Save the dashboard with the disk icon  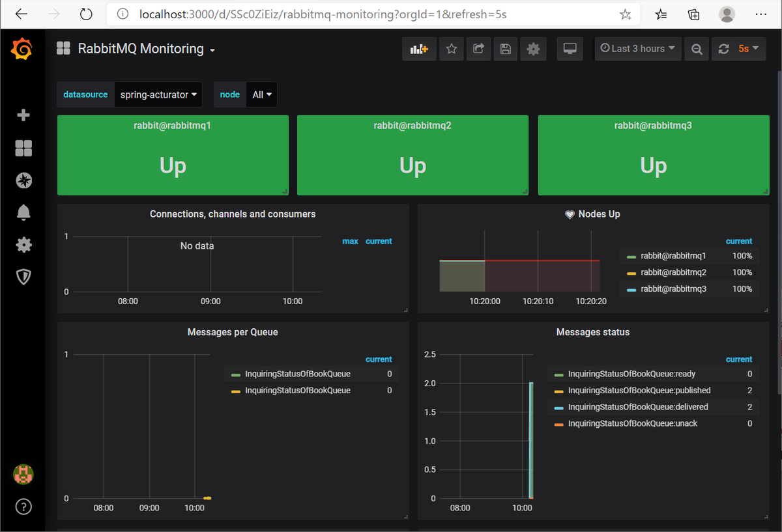click(x=505, y=49)
